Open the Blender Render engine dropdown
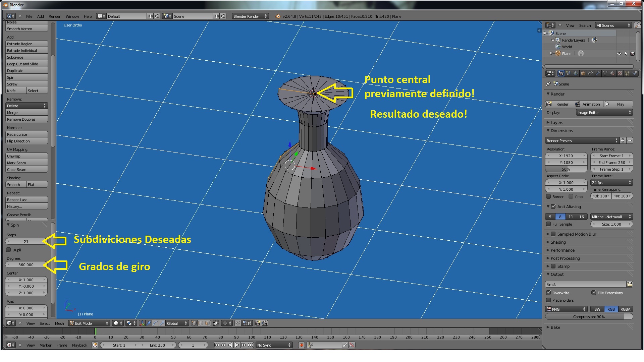The height and width of the screenshot is (362, 644). (250, 16)
